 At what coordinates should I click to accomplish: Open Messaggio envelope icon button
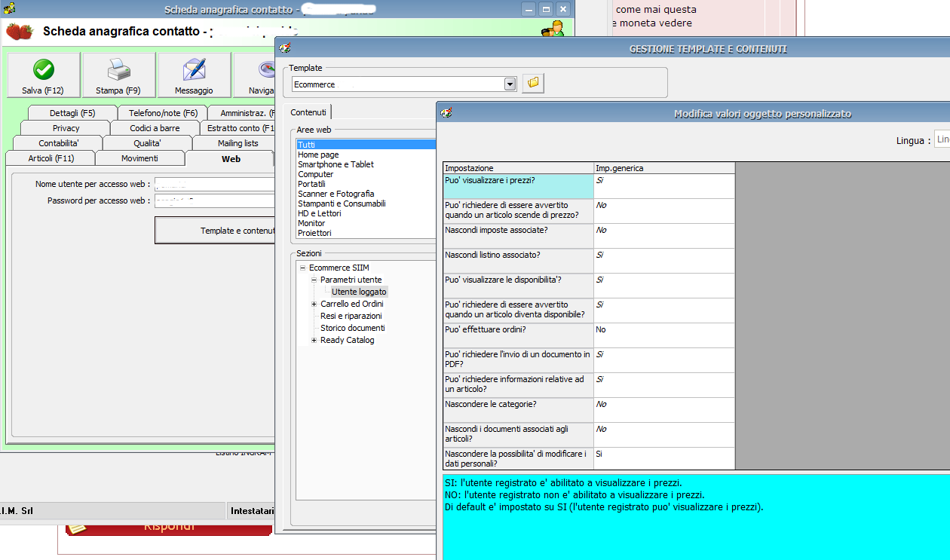[194, 71]
